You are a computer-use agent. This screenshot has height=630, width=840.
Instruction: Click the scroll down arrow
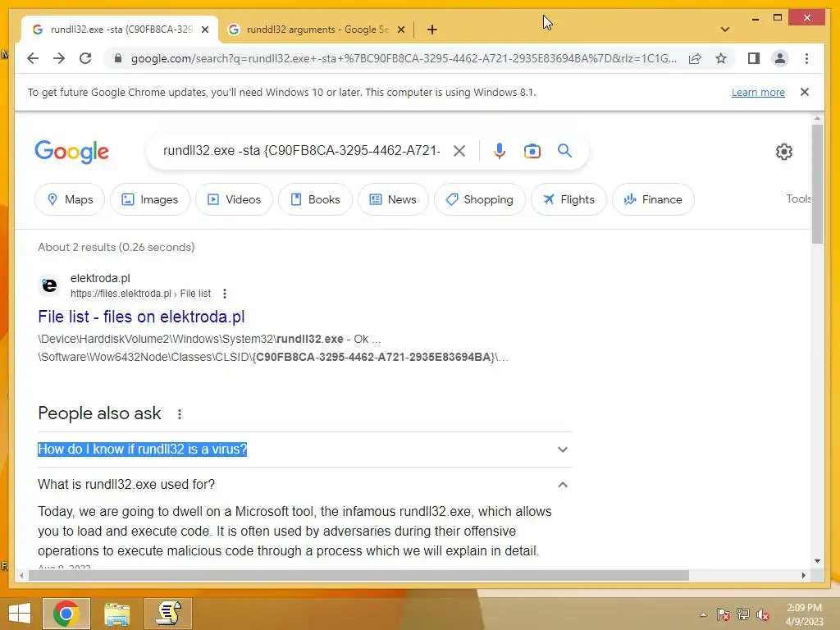click(817, 561)
